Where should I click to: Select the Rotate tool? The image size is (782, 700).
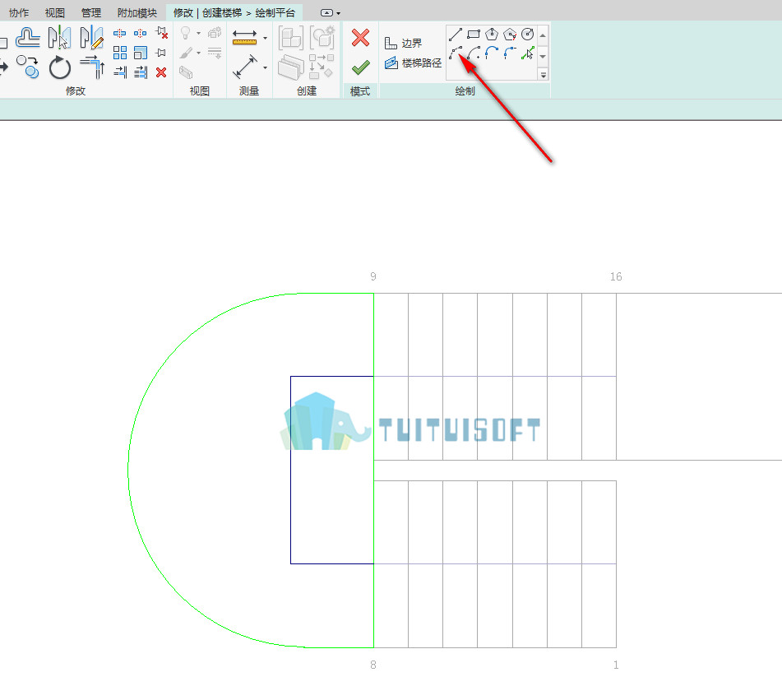click(x=60, y=67)
